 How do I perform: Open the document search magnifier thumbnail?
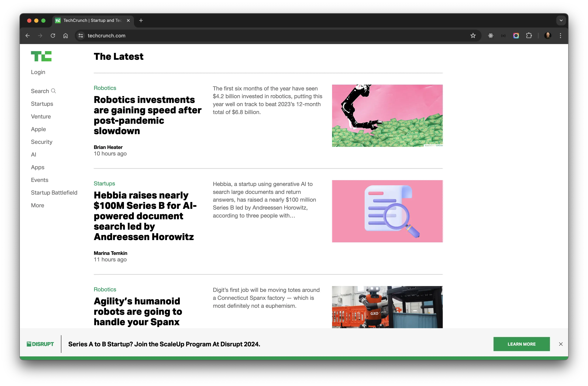click(387, 211)
